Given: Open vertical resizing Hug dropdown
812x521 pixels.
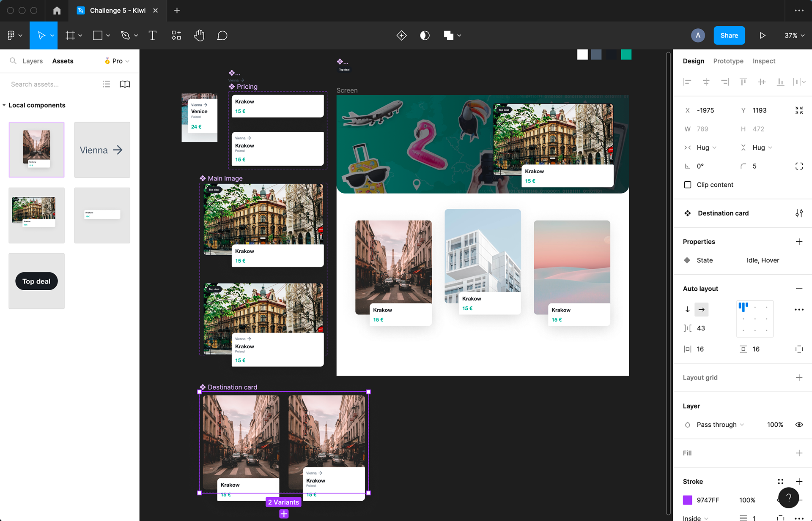Looking at the screenshot, I should point(762,147).
